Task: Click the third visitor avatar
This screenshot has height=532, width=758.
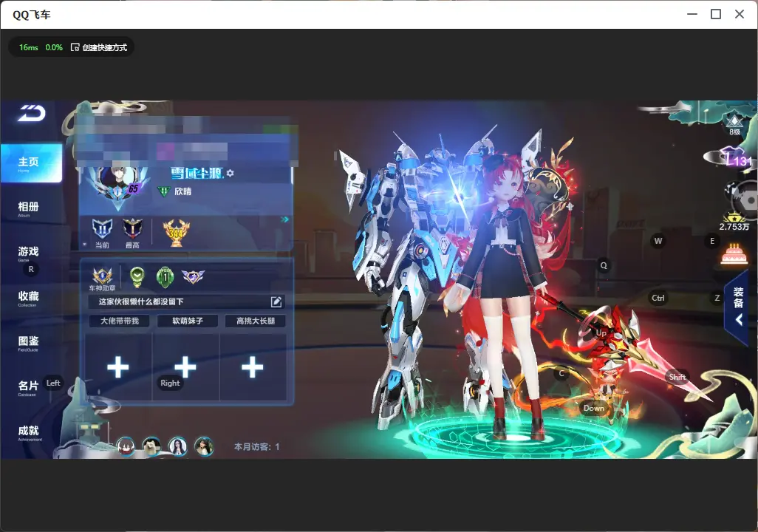Action: pos(178,446)
